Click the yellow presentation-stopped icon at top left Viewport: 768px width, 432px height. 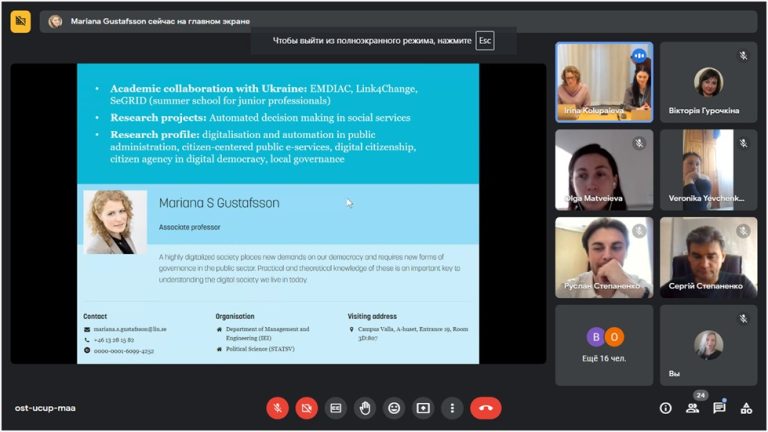click(x=21, y=21)
